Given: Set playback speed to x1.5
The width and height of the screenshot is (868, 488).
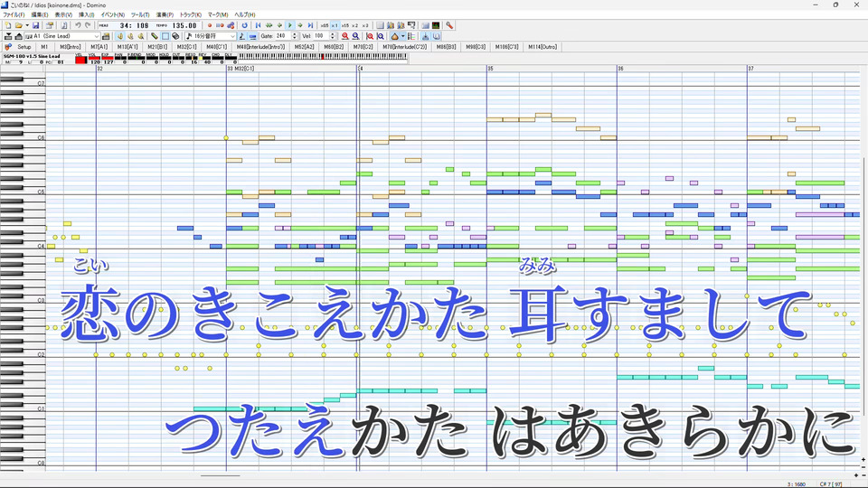Looking at the screenshot, I should 344,25.
